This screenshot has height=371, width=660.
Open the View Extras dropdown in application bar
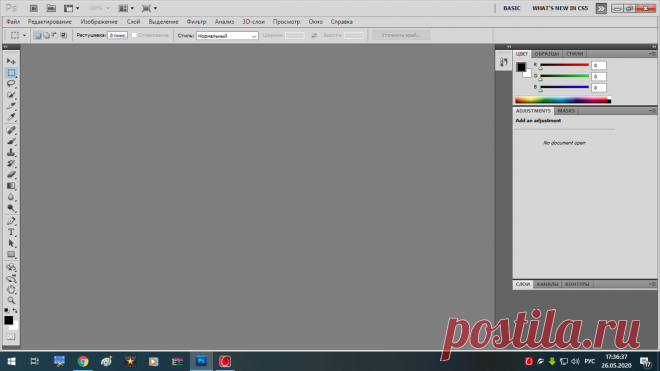click(71, 8)
